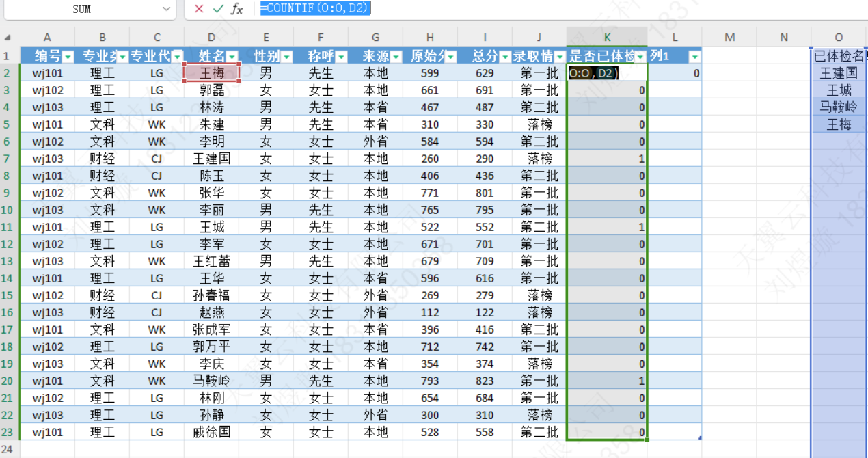Select the 外省 cell in 孙静's row
868x458 pixels.
point(375,415)
